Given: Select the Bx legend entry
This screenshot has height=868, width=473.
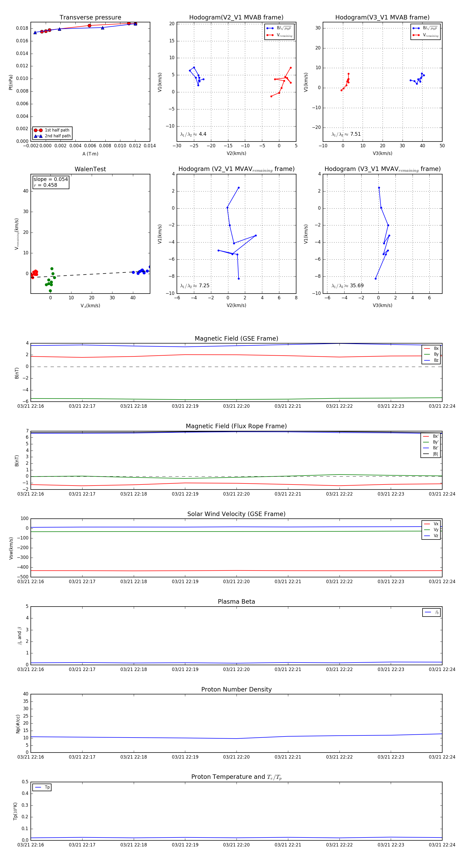Looking at the screenshot, I should point(431,349).
